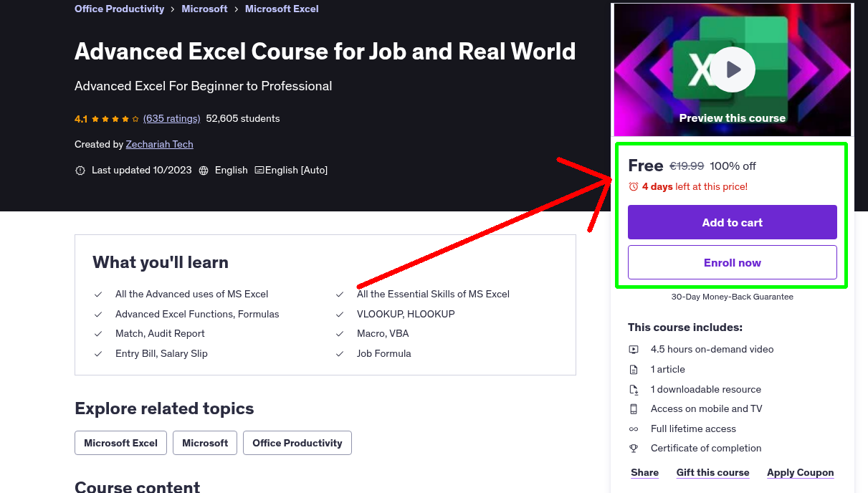The width and height of the screenshot is (868, 493).
Task: Click the Certificate of completion text
Action: (706, 449)
